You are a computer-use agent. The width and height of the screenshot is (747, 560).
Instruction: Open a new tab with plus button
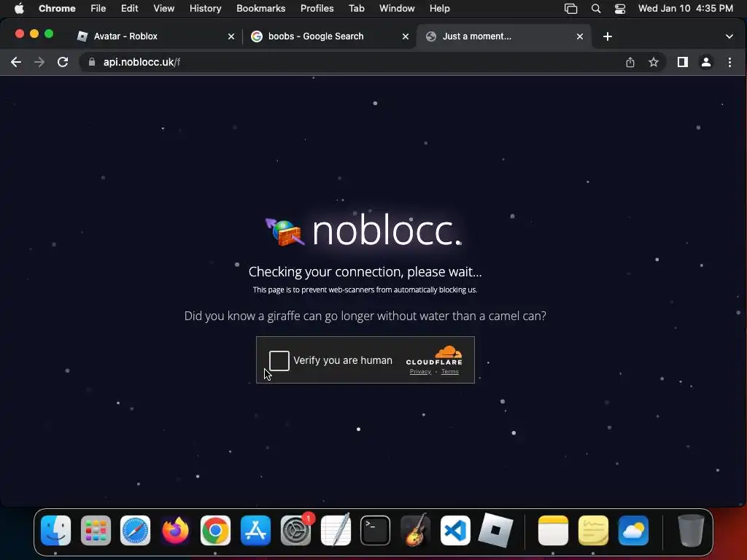click(x=608, y=36)
